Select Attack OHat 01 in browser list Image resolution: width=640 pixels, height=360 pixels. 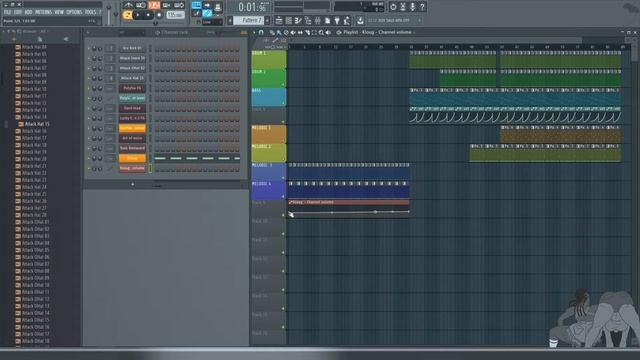pyautogui.click(x=36, y=222)
